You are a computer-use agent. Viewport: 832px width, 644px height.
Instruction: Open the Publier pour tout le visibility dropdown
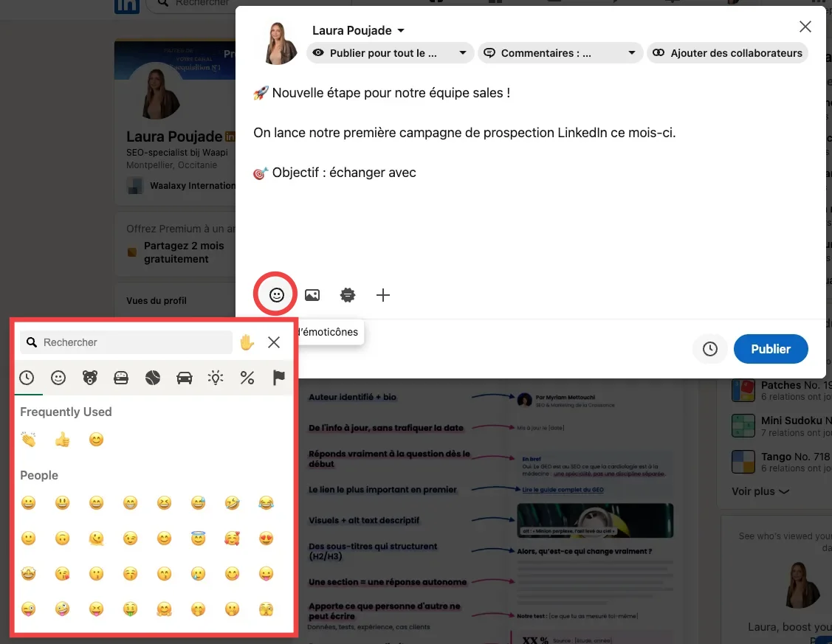pos(390,53)
